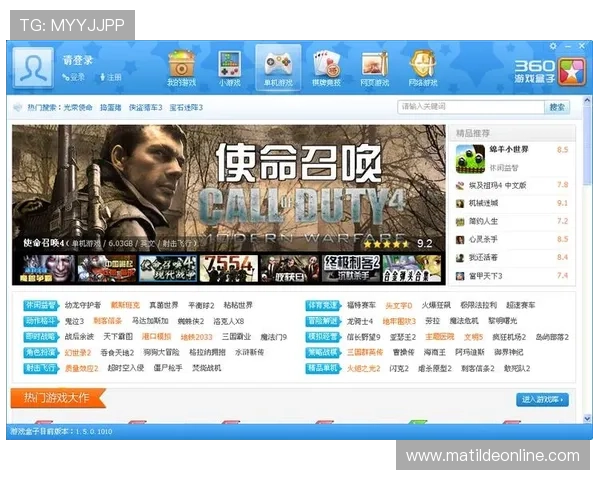Search hot keyword 宝石迷阵3
600x480 pixels.
click(186, 108)
